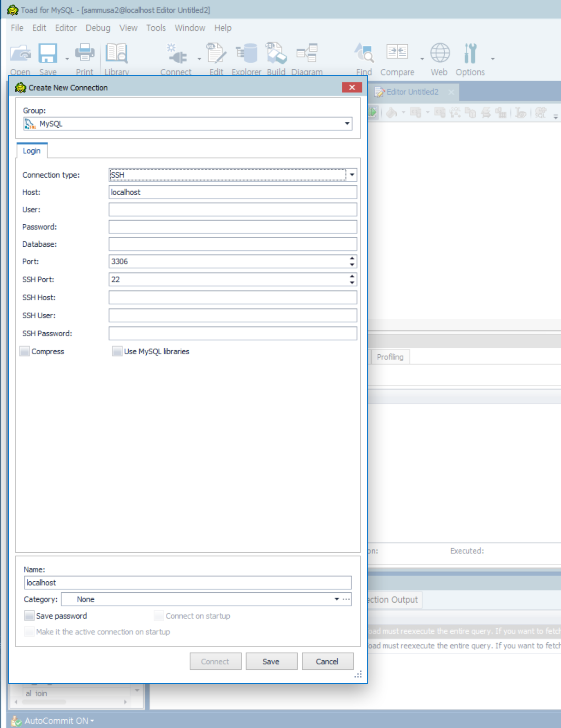Click the connection Name input field

coord(188,583)
